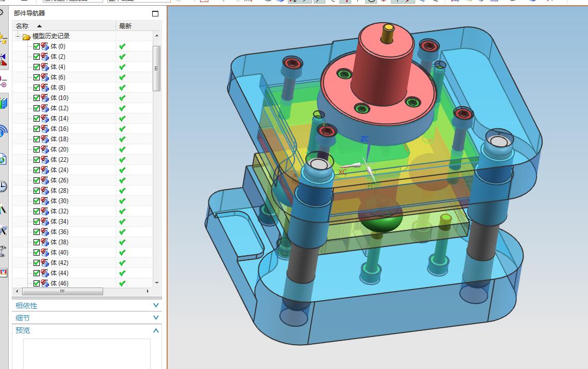The image size is (588, 369).
Task: Select the 体 (10) row label
Action: [x=59, y=98]
